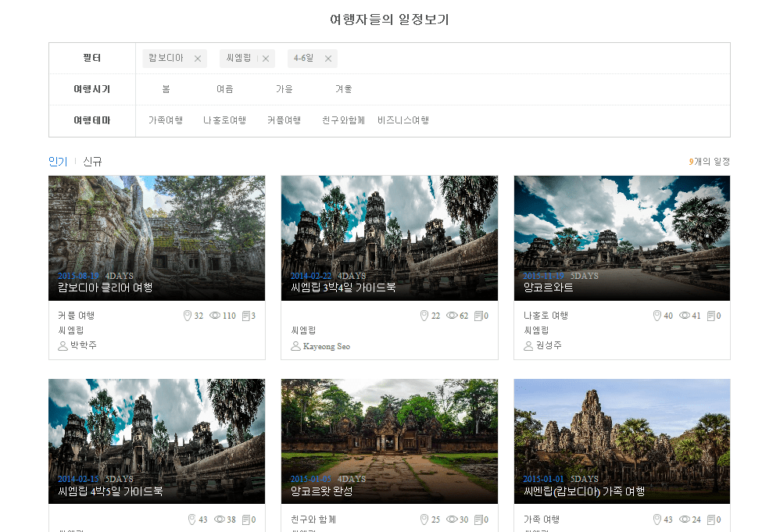
Task: Toggle the 봄 travel season filter
Action: [166, 89]
